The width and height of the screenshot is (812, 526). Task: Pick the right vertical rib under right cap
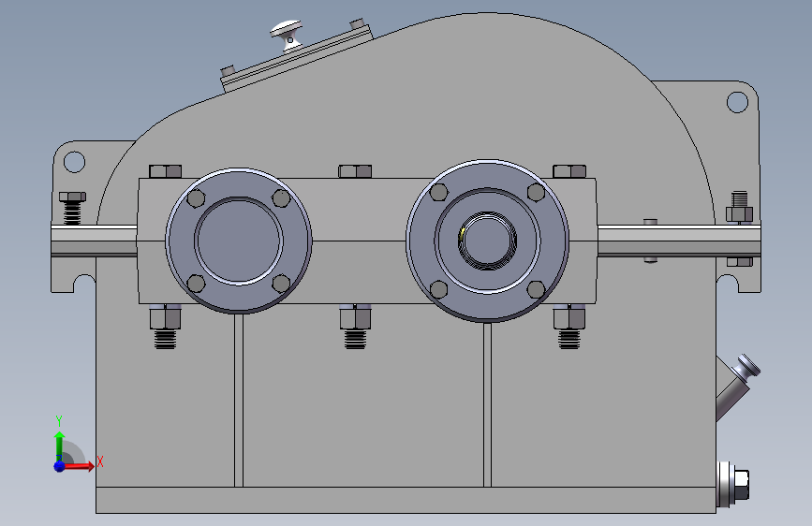tap(487, 404)
